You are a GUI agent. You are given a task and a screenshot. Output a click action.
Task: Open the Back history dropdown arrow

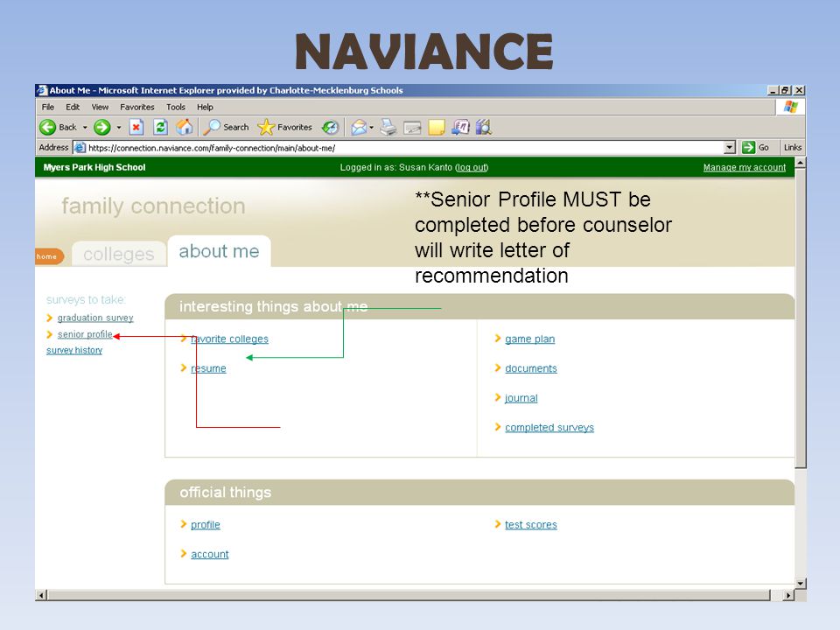click(85, 128)
